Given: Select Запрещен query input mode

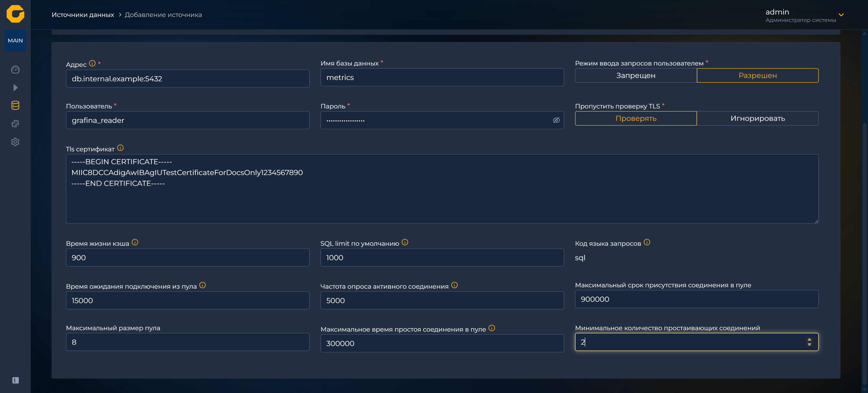Looking at the screenshot, I should point(636,75).
